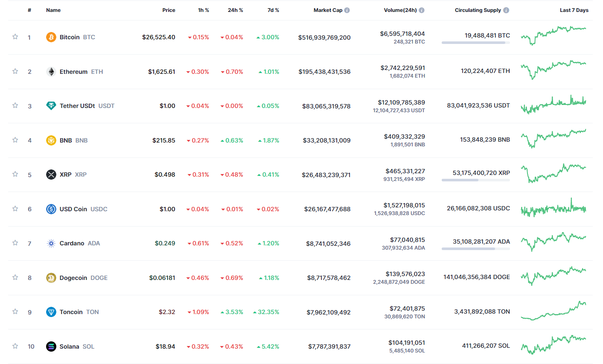Click Cardano price $0.249
This screenshot has height=364, width=603.
tap(165, 243)
